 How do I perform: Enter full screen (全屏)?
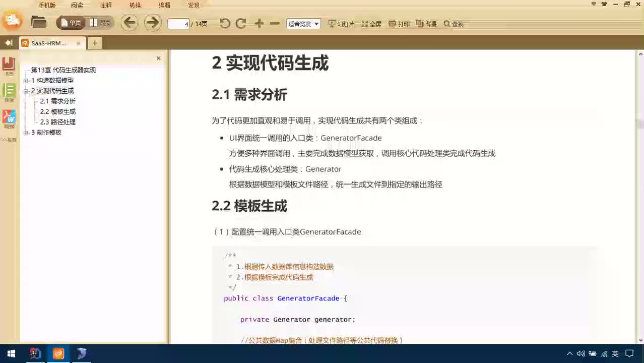point(371,24)
